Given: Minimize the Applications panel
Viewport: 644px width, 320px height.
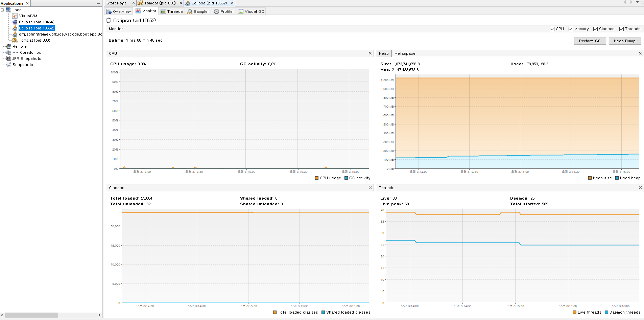Looking at the screenshot, I should [x=98, y=3].
